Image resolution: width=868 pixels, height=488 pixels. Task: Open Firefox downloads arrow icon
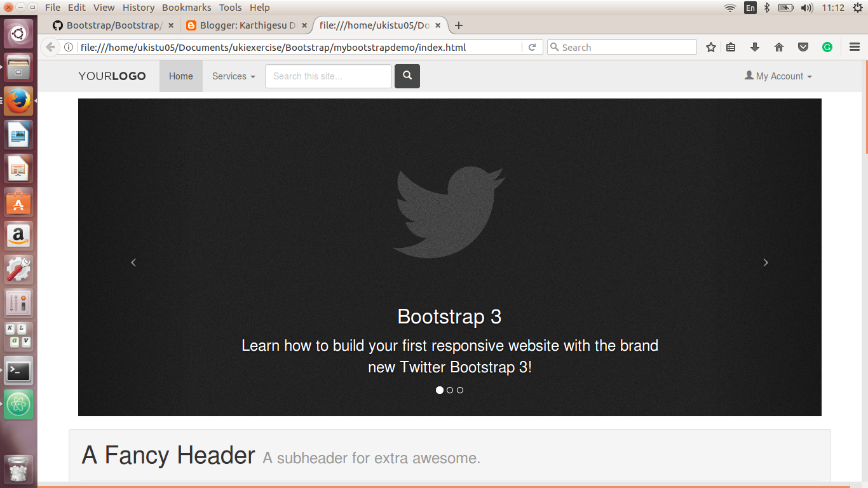pos(755,47)
